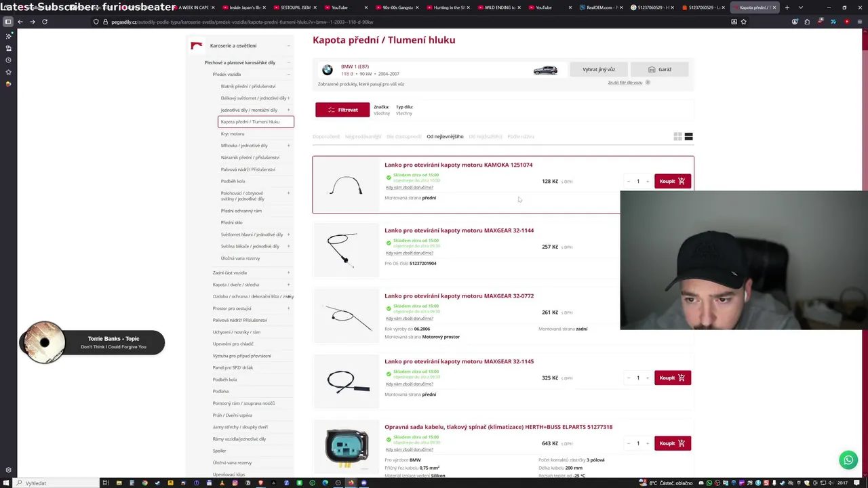Select Blatník přední / příslušenství category

point(248,86)
